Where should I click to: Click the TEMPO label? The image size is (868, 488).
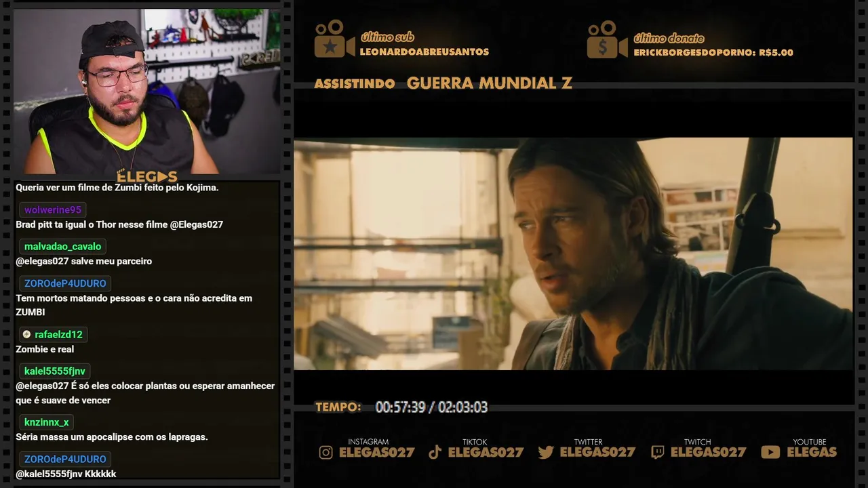(338, 407)
